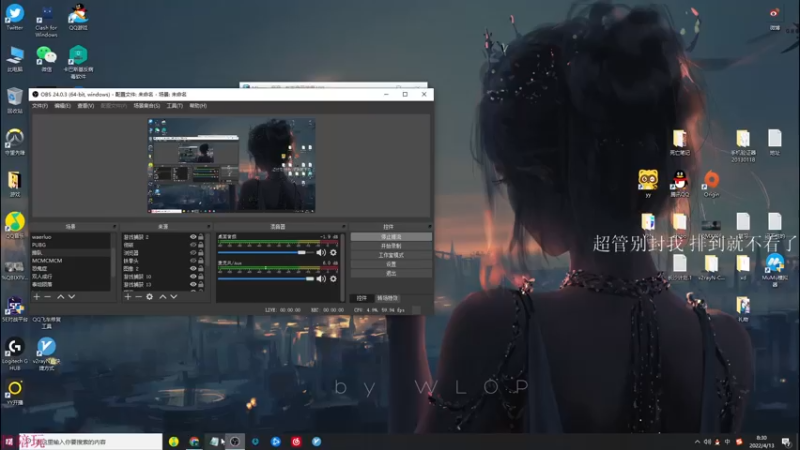The height and width of the screenshot is (450, 800).
Task: Select the MCMCMCM scene
Action: 70,261
